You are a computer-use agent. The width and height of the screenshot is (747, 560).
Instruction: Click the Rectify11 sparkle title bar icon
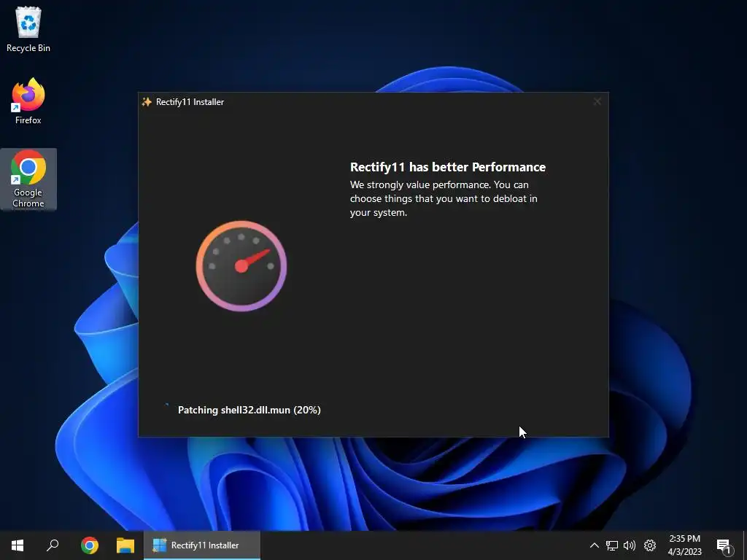click(147, 102)
